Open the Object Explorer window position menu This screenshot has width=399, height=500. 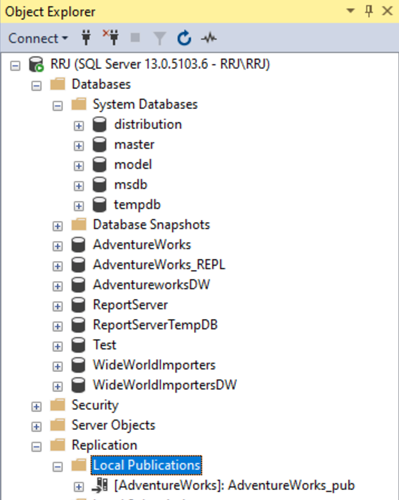(350, 11)
